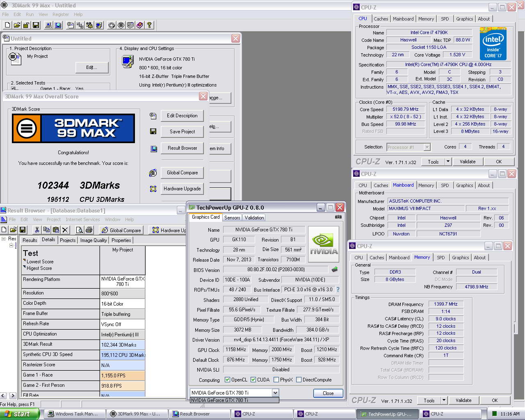Viewport: 525px width, 420px height.
Task: Toggle CUDA checkbox in GPU-Z
Action: point(253,380)
